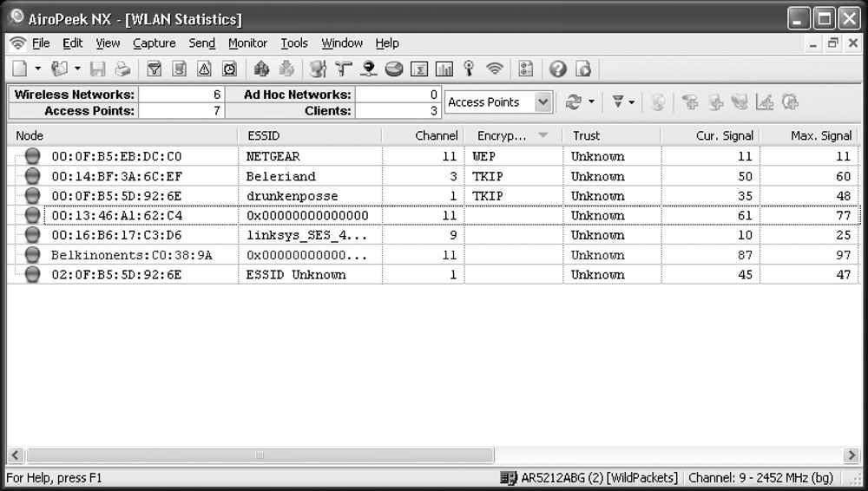Click the Protocols tree toolbar icon

click(344, 69)
